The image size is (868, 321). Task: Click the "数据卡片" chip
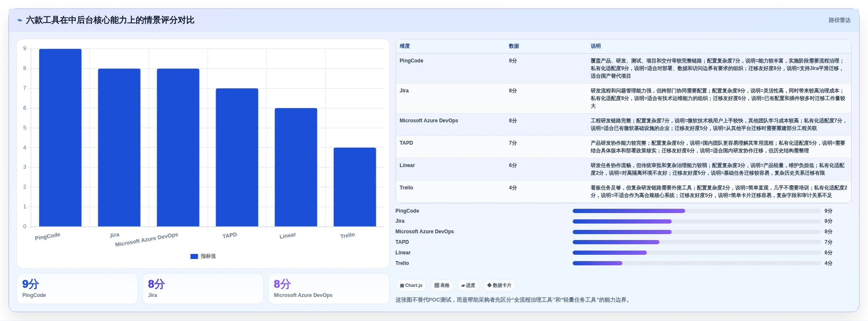(x=499, y=286)
